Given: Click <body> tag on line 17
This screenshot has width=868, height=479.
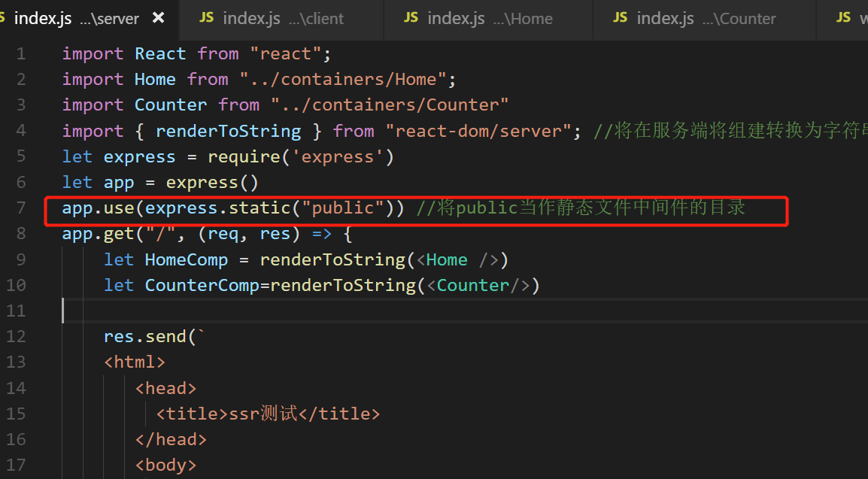Looking at the screenshot, I should [x=165, y=465].
